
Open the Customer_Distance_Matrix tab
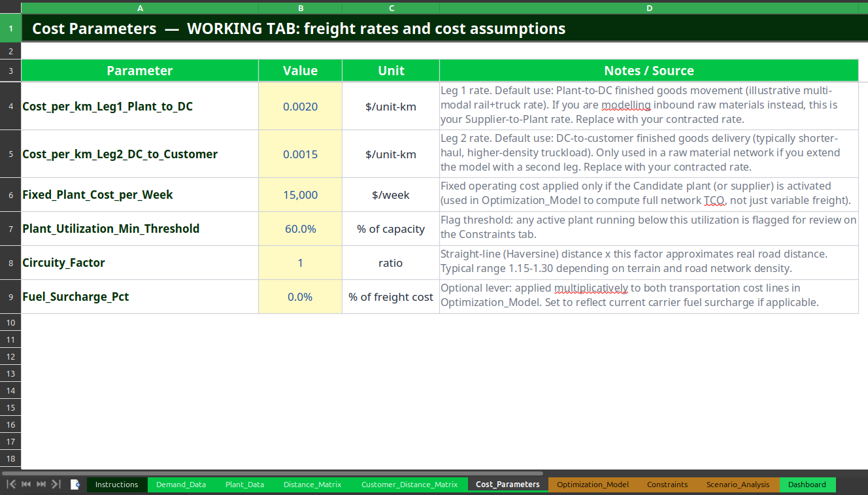(410, 485)
